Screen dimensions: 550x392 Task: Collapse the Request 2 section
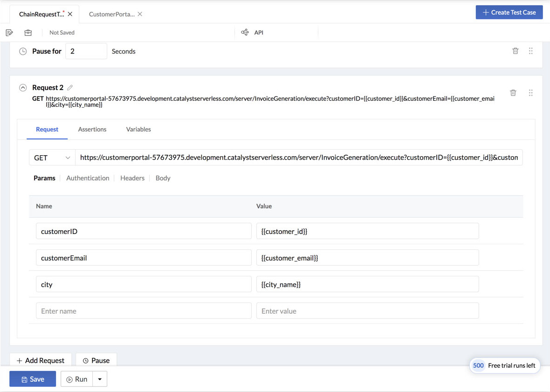[x=23, y=88]
